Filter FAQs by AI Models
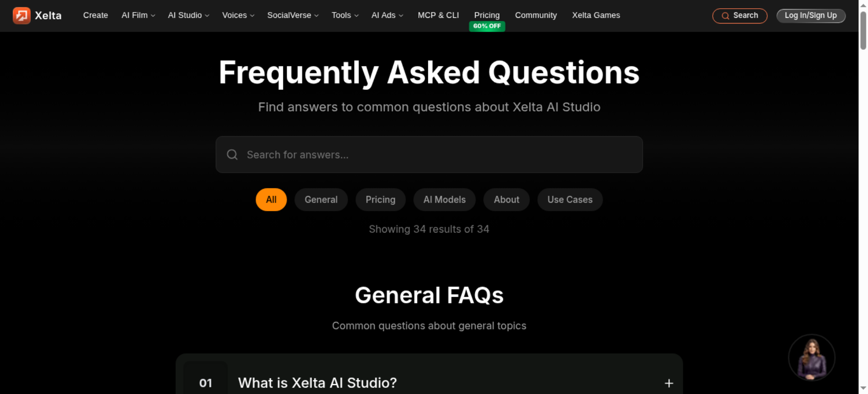The image size is (868, 394). point(444,200)
